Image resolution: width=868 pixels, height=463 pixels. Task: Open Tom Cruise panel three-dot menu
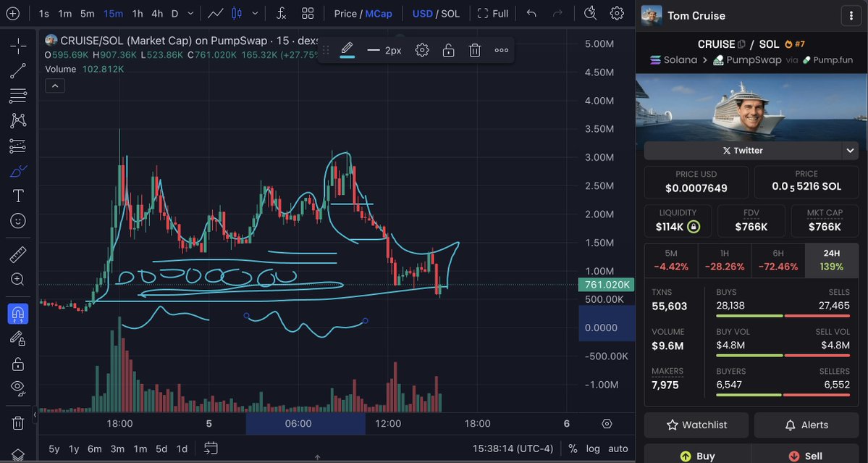tap(851, 15)
